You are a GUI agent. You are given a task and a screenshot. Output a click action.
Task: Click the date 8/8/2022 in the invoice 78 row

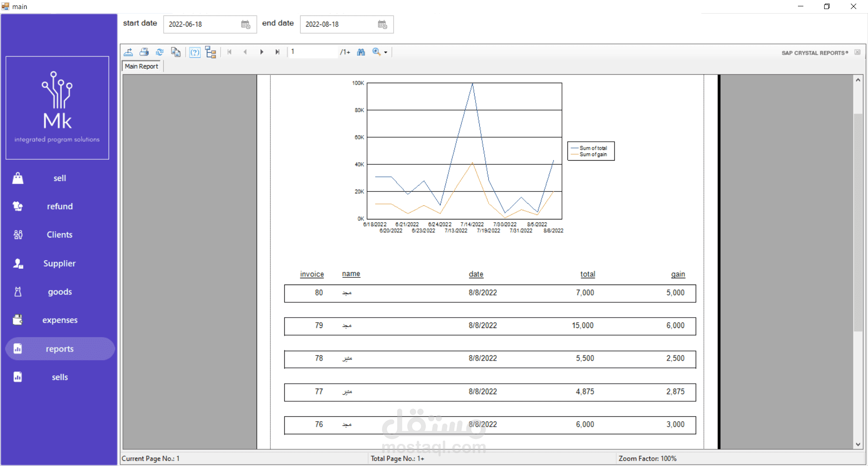(x=483, y=358)
